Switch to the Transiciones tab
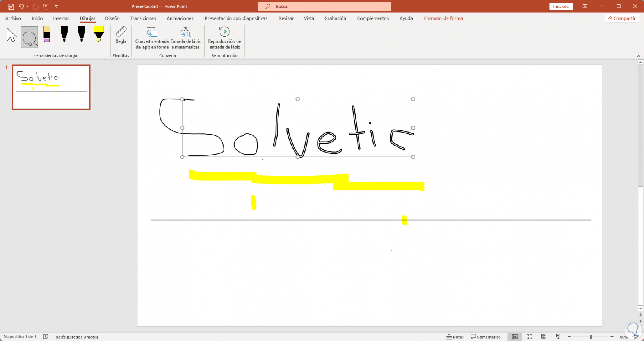The height and width of the screenshot is (341, 644). [x=143, y=18]
